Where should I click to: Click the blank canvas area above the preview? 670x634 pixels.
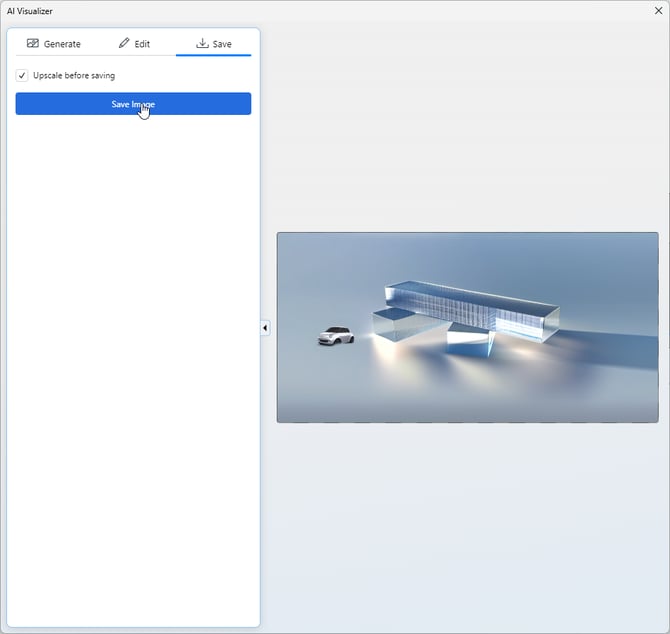(x=467, y=130)
